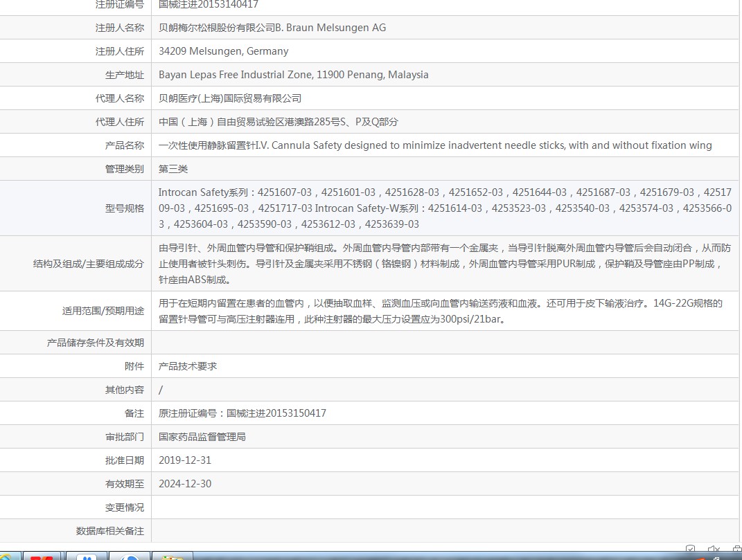Select the 附件 label
The height and width of the screenshot is (560, 742).
(134, 367)
